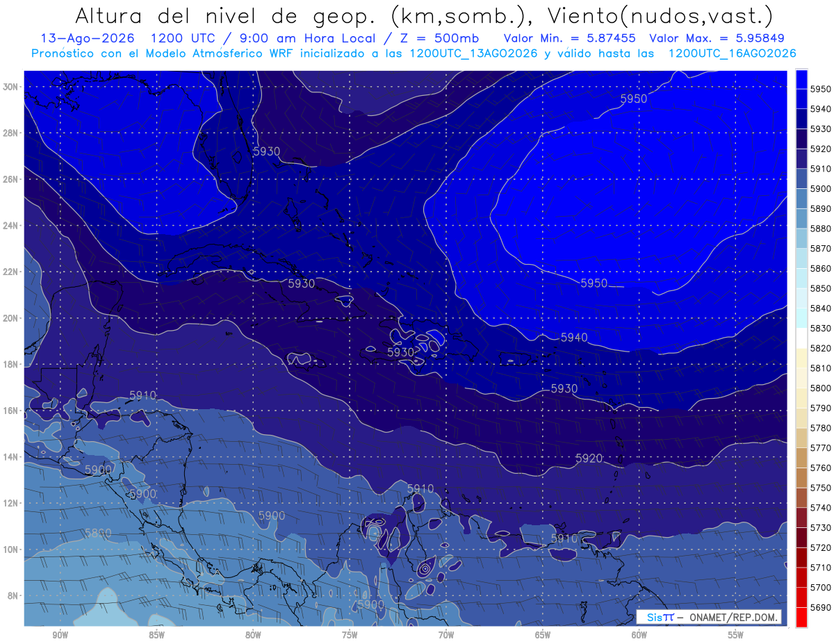The width and height of the screenshot is (834, 644).
Task: Click the '1200UTC_16AGO2026' valid-until time
Action: coord(732,53)
